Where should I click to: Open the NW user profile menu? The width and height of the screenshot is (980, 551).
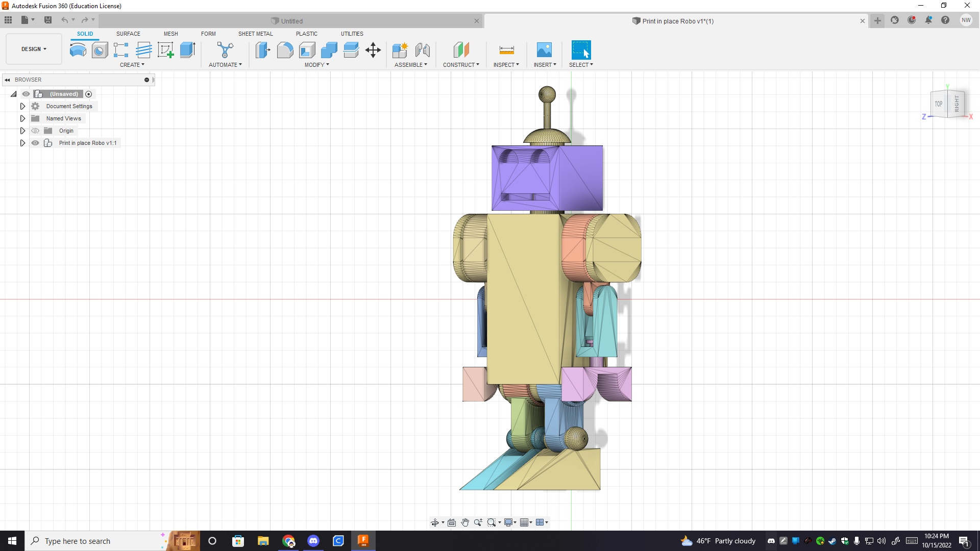coord(966,20)
